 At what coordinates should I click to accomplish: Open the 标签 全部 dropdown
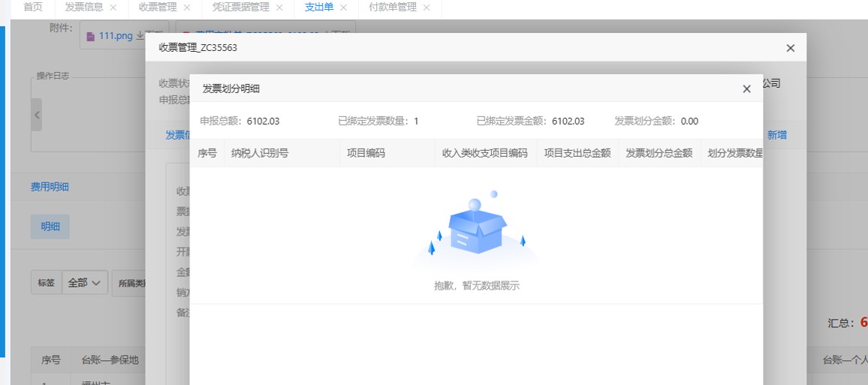point(84,283)
